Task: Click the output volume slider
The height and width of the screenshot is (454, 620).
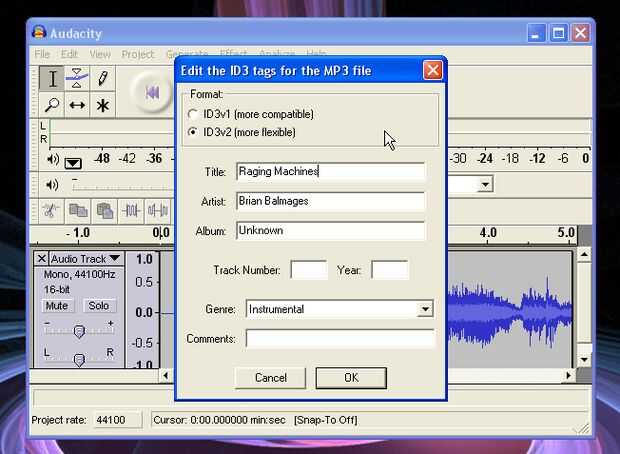Action: click(123, 185)
